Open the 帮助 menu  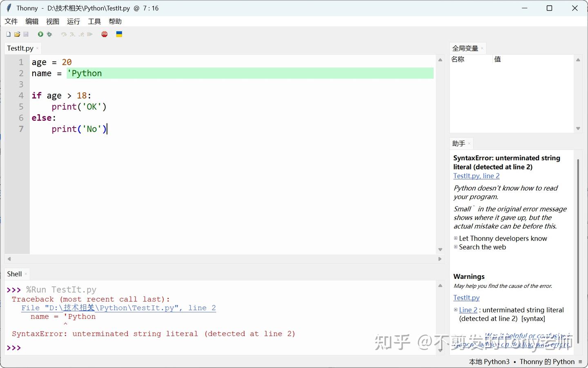tap(115, 21)
